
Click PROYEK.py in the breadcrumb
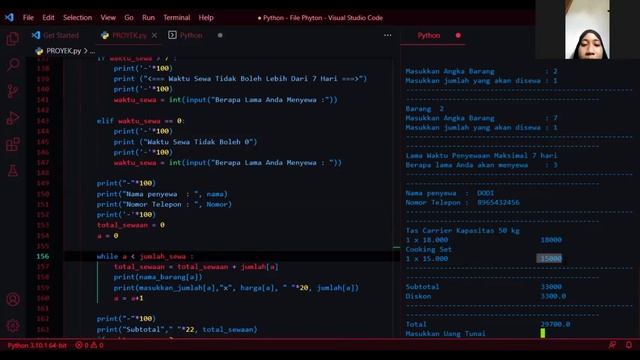[x=63, y=51]
